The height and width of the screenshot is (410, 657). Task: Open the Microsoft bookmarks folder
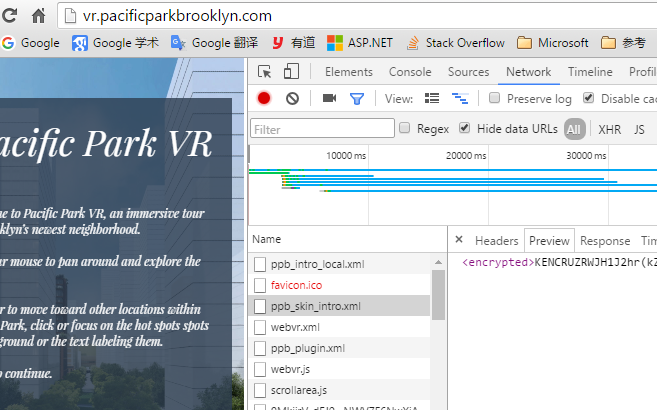tap(552, 43)
